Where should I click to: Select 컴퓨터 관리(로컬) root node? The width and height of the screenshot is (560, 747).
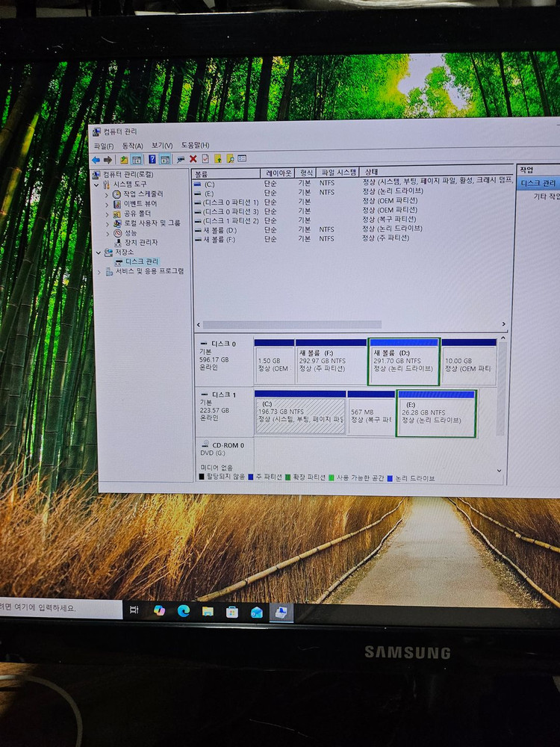click(128, 174)
